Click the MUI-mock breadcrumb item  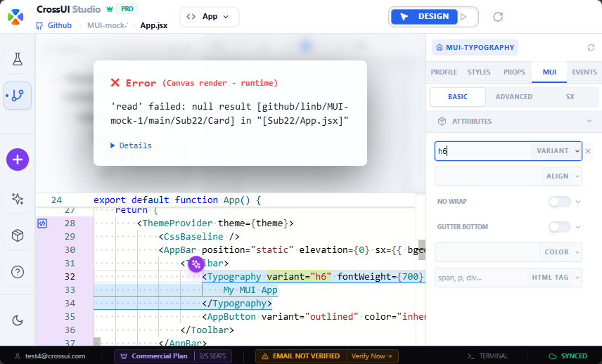[108, 26]
